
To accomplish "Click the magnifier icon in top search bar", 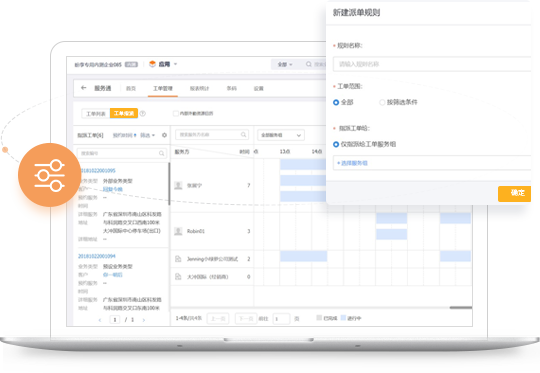I will coord(309,64).
